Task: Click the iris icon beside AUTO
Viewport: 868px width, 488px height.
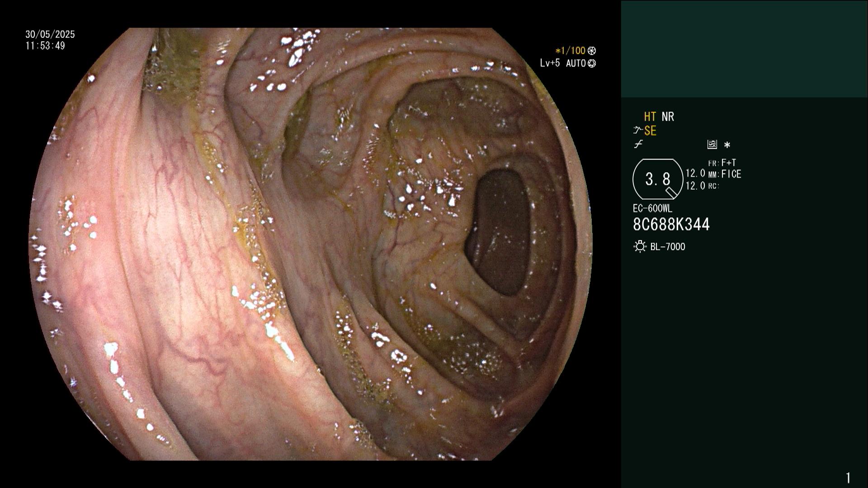Action: pos(592,64)
